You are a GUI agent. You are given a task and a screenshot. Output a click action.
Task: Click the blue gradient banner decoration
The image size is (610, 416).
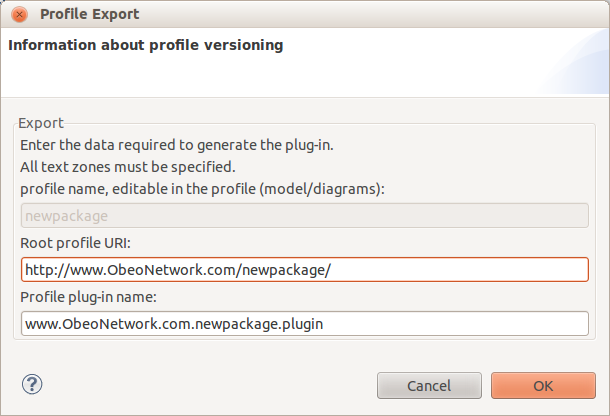click(x=575, y=64)
